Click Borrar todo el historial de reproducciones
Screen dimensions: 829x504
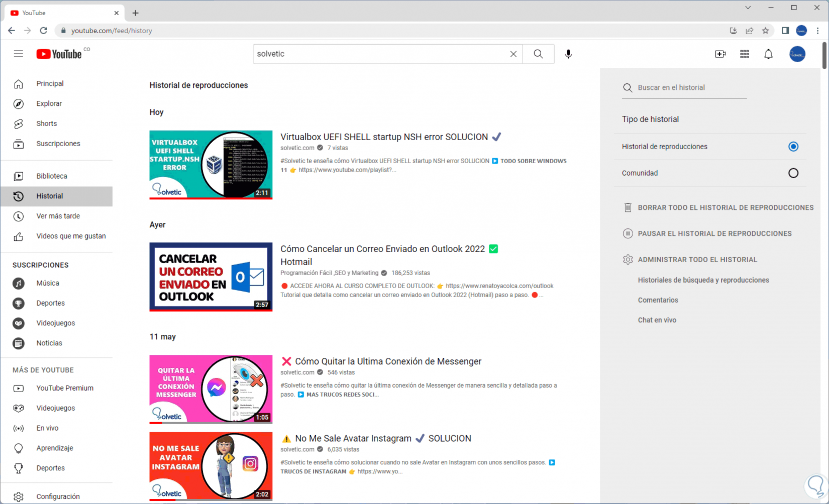(x=718, y=207)
